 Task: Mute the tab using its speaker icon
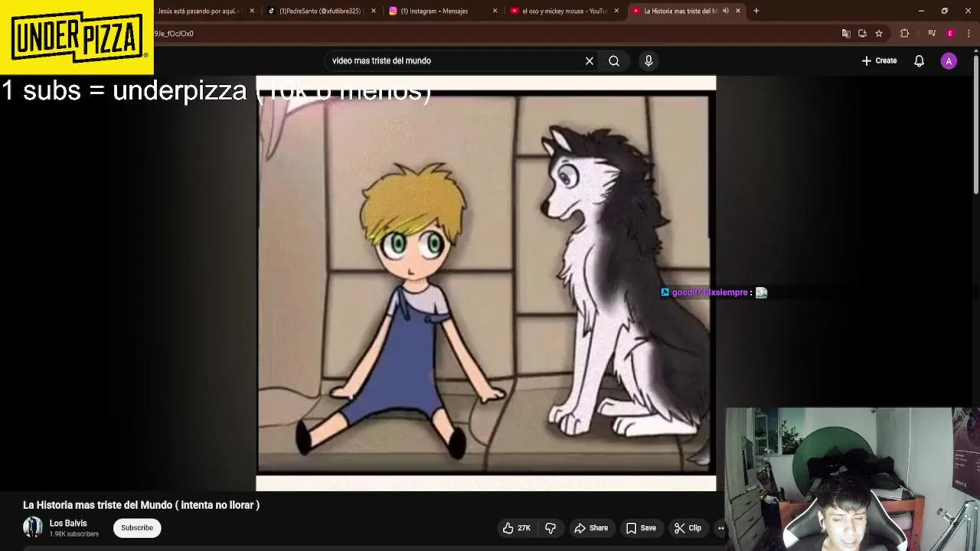click(x=726, y=11)
